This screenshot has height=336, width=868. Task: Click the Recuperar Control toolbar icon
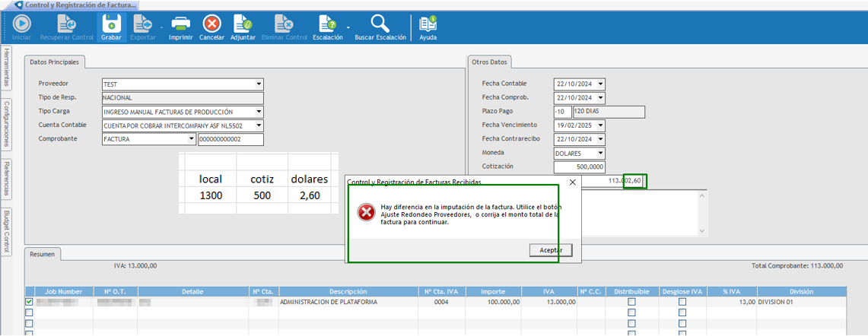68,24
